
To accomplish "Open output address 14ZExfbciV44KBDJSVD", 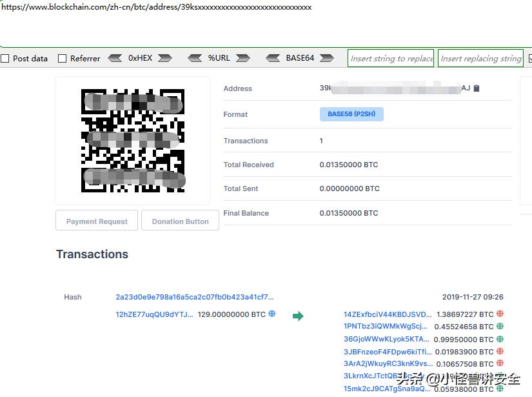I will (388, 314).
